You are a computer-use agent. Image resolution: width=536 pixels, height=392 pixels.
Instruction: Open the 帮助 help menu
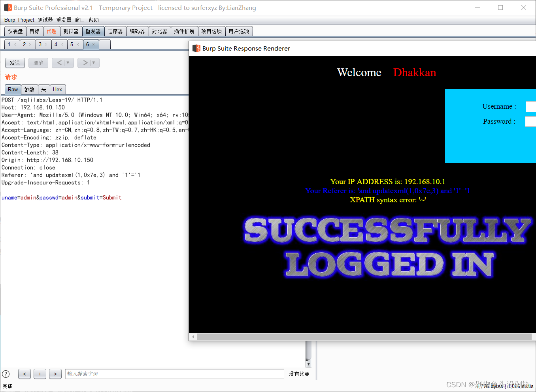coord(94,20)
